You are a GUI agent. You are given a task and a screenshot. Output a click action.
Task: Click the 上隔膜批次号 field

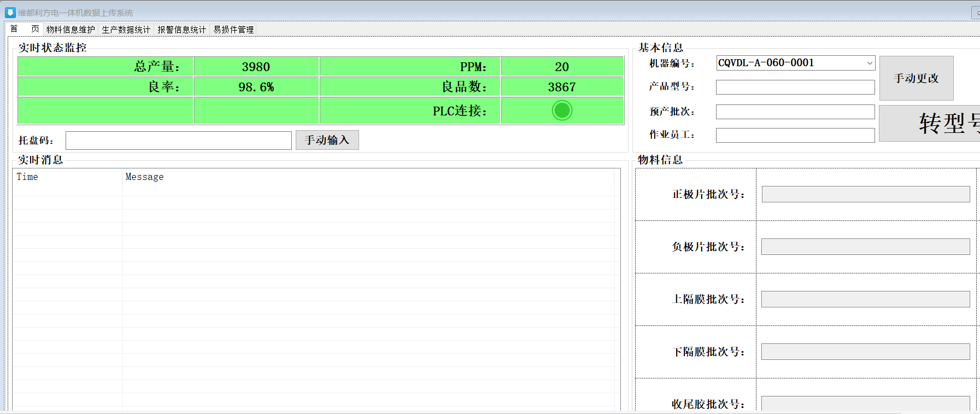[866, 299]
